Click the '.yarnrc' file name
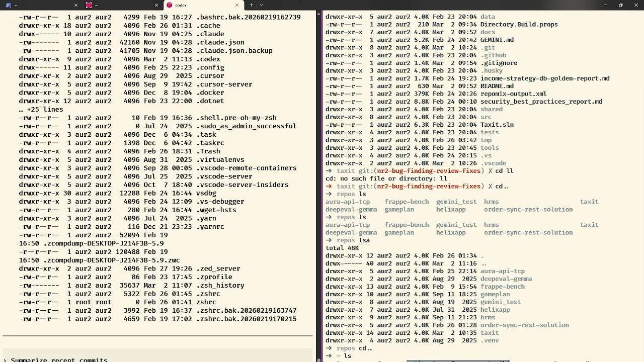The height and width of the screenshot is (362, 644). pos(210,227)
